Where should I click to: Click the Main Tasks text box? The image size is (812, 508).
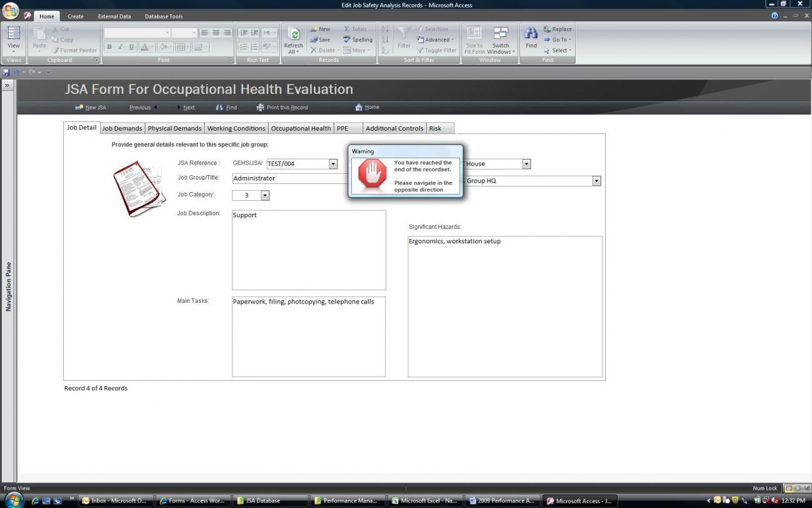click(309, 337)
